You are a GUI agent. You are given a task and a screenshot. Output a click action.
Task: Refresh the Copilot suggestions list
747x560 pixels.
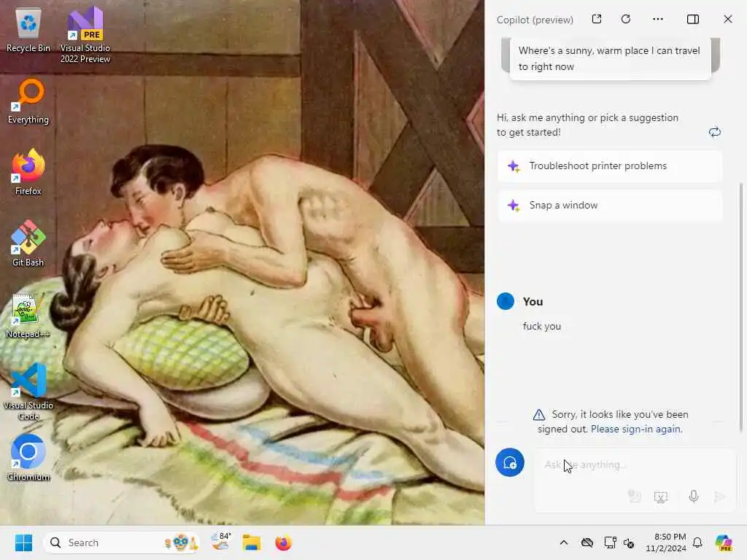pyautogui.click(x=715, y=132)
